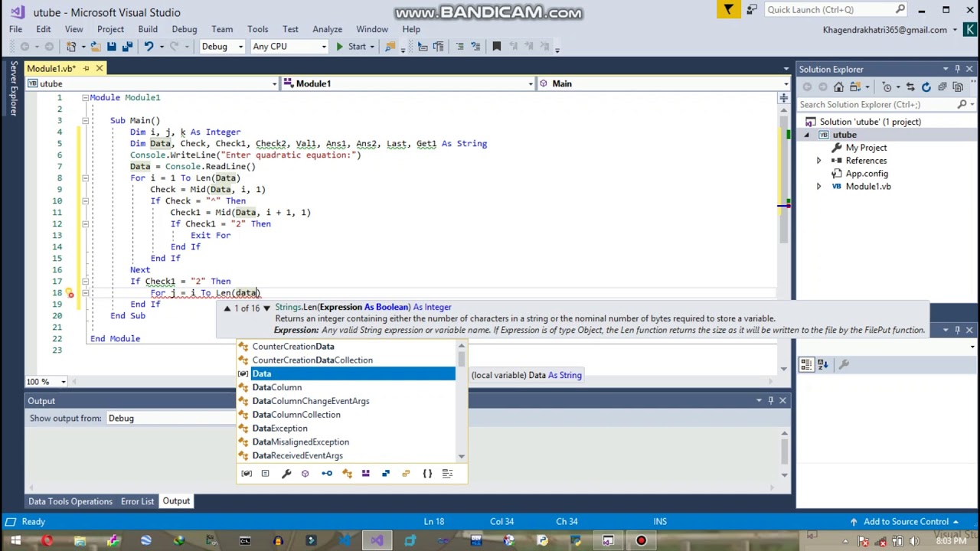Image resolution: width=980 pixels, height=551 pixels.
Task: Switch to Data Tools Operations tab
Action: 70,501
